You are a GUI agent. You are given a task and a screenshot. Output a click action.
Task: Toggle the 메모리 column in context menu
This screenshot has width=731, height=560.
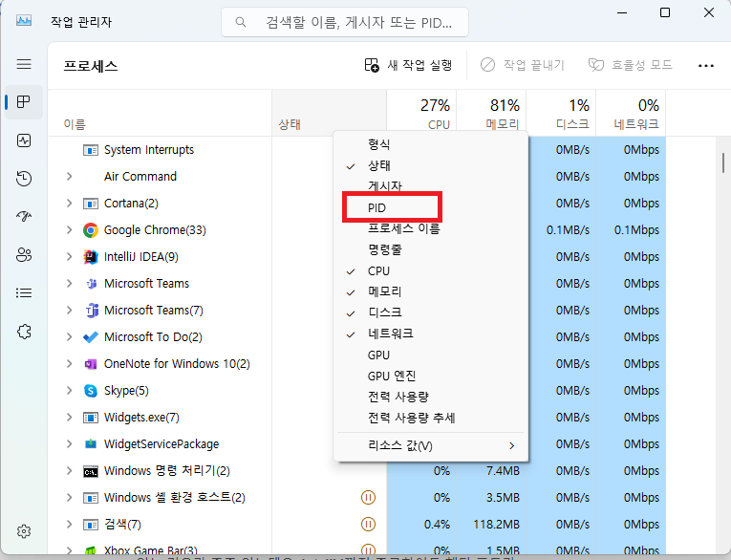click(431, 291)
